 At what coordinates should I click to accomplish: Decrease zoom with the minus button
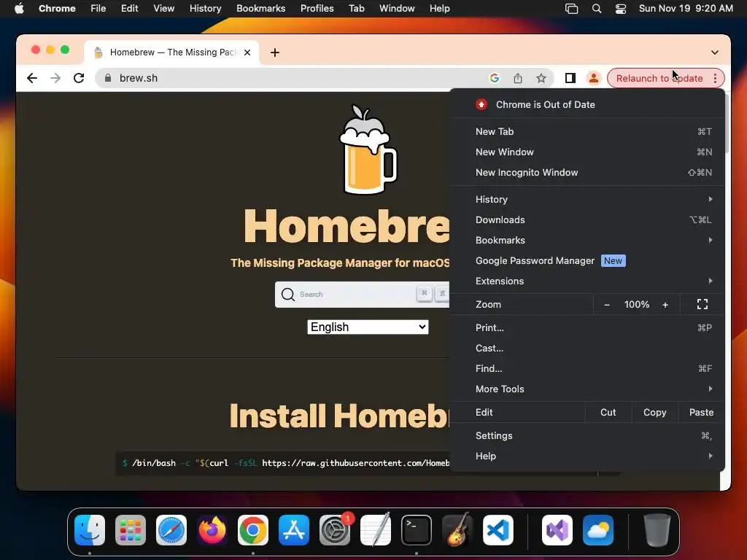(606, 305)
